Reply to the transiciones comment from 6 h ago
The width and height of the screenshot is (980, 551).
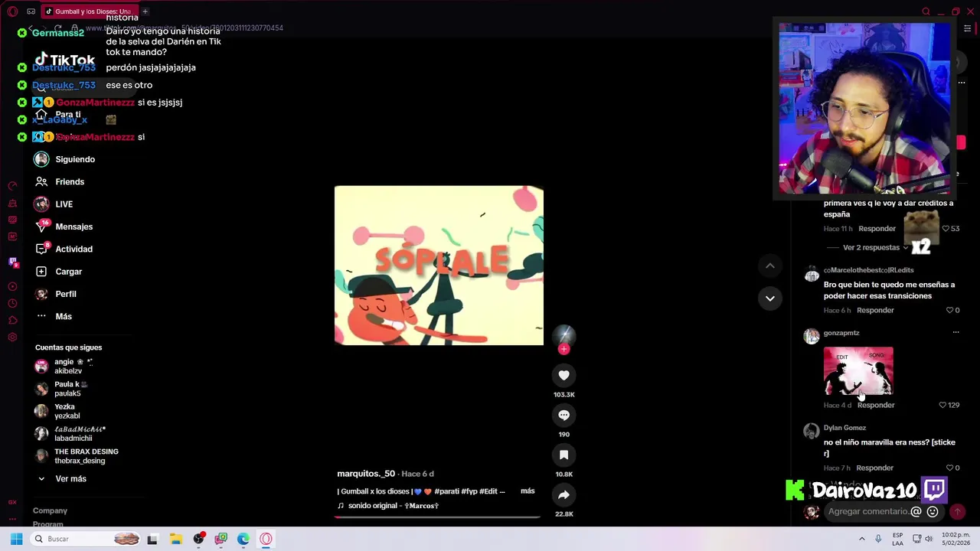coord(875,310)
